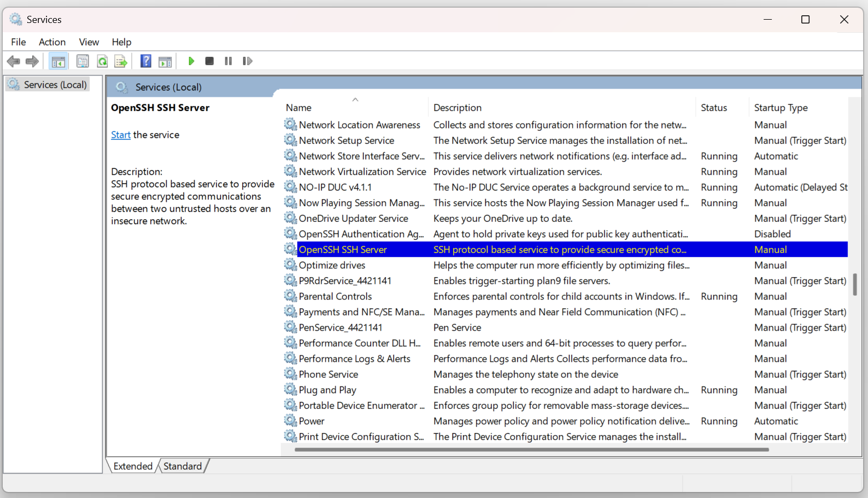Click gear icon of Network Setup Service

290,140
